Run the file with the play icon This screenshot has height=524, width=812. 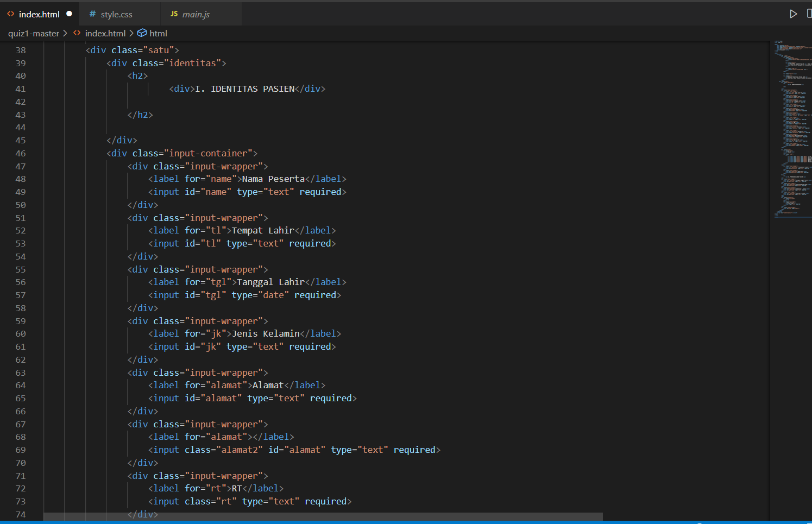(x=794, y=14)
